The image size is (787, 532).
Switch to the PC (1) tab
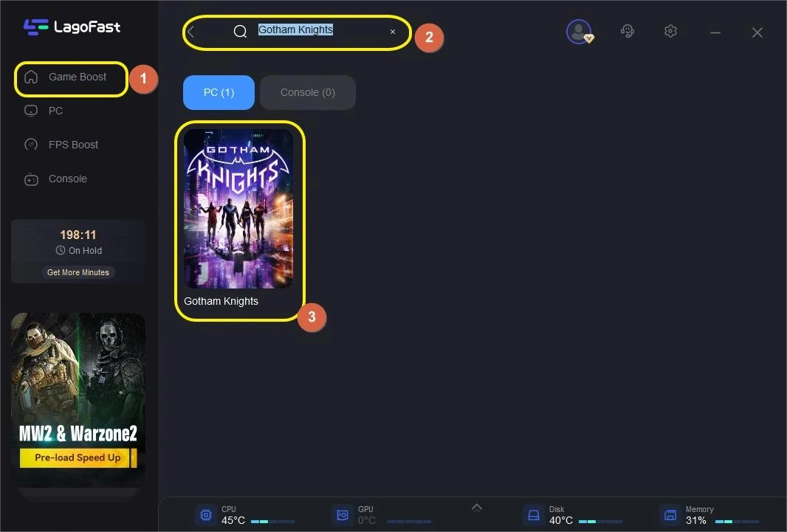219,93
